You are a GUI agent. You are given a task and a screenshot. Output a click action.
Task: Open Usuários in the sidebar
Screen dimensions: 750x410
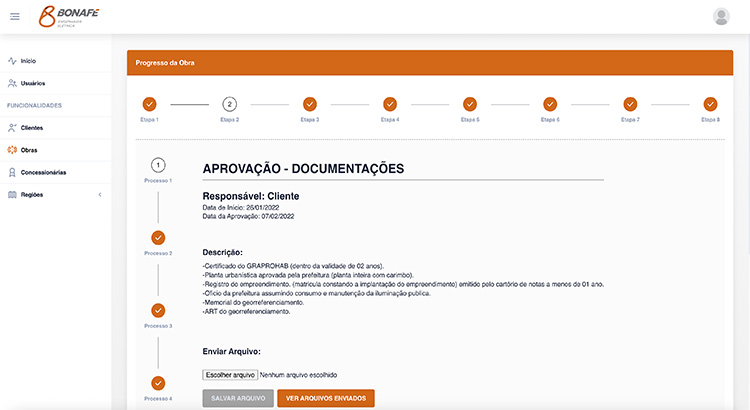pos(33,83)
